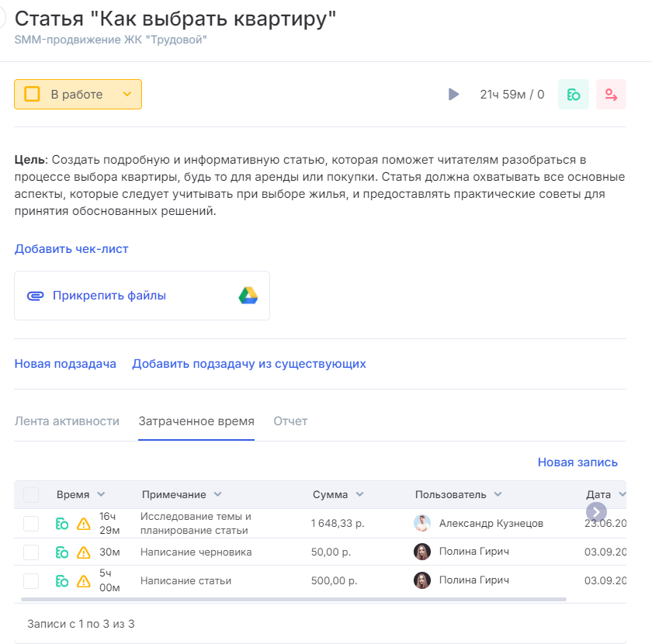The width and height of the screenshot is (652, 644).
Task: Tick the checkbox for the Исследование темы row
Action: point(31,524)
